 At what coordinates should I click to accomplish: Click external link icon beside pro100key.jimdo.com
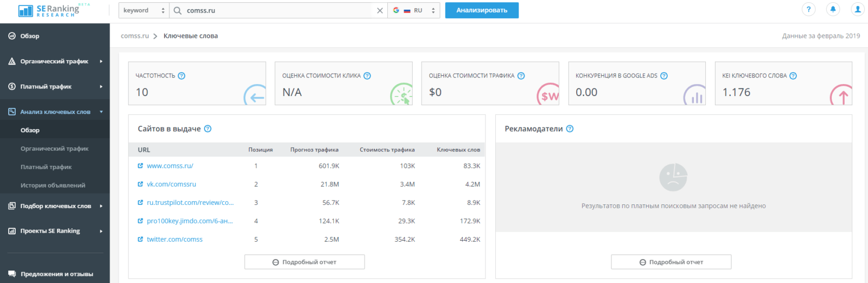coord(141,221)
